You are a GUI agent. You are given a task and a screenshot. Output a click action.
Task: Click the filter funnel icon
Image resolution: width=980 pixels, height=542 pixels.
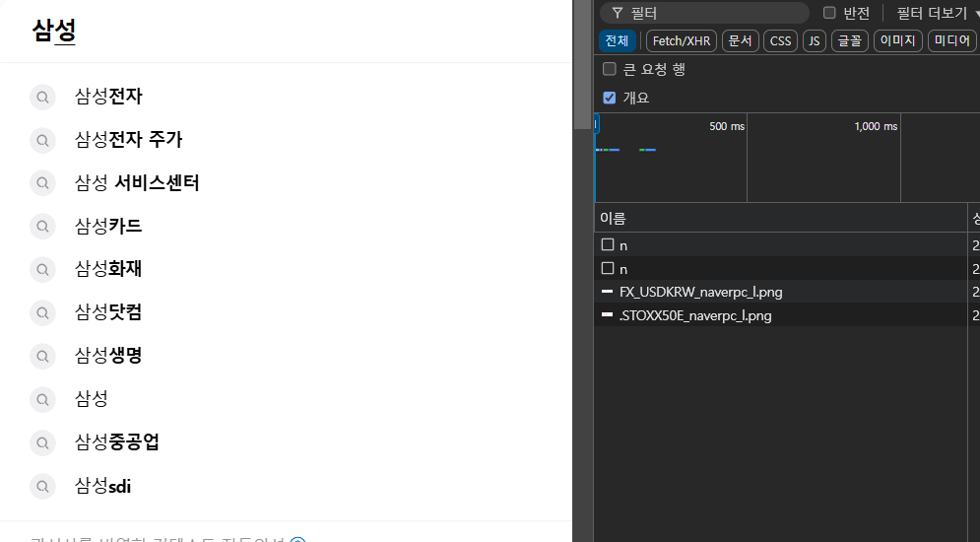pos(617,13)
